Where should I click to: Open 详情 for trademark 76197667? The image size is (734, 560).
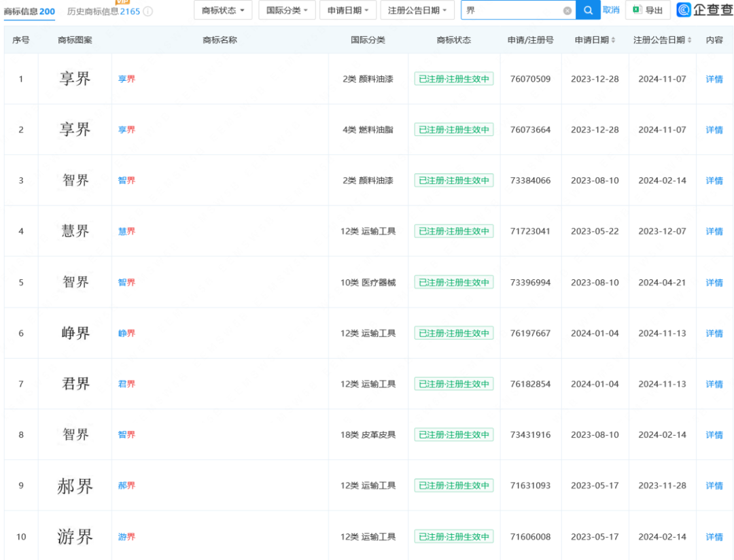714,334
